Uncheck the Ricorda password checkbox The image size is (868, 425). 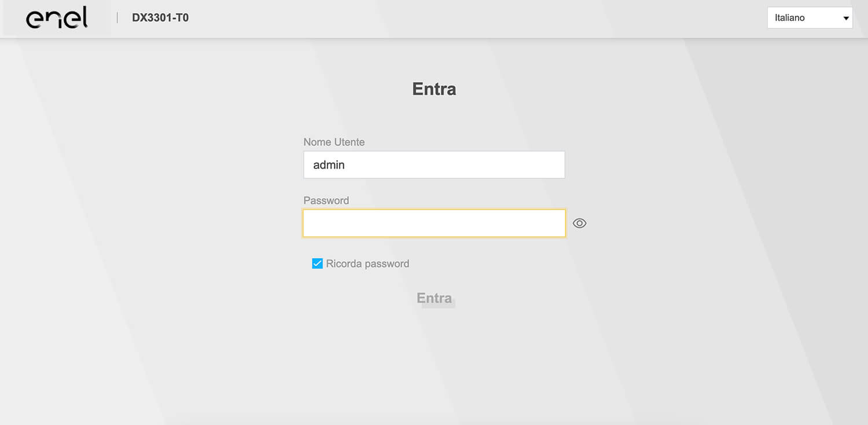317,264
